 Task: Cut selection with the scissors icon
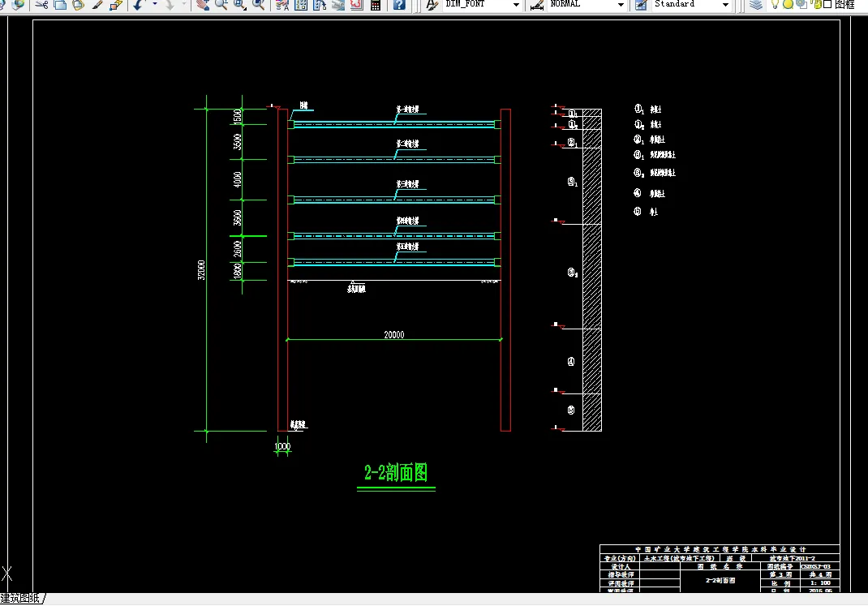41,4
